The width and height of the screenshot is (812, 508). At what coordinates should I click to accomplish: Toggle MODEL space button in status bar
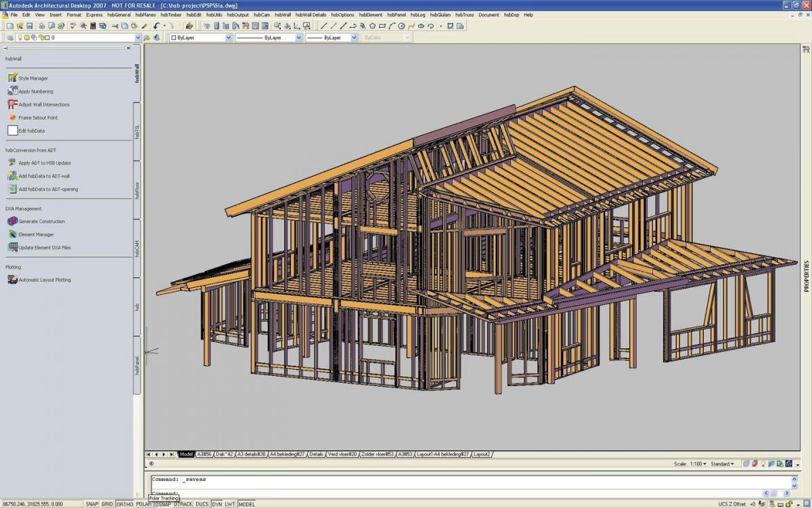coord(246,504)
